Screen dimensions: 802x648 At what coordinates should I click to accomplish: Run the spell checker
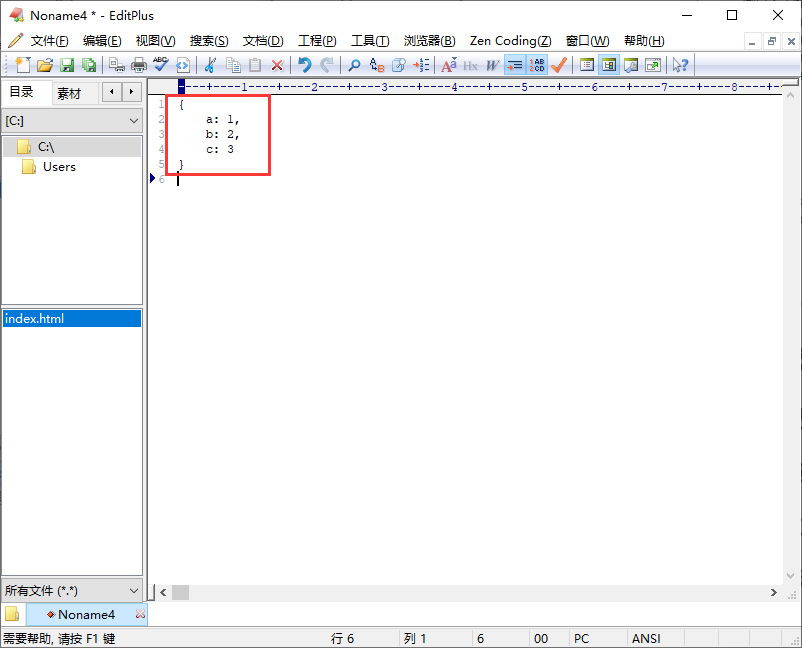click(x=161, y=65)
